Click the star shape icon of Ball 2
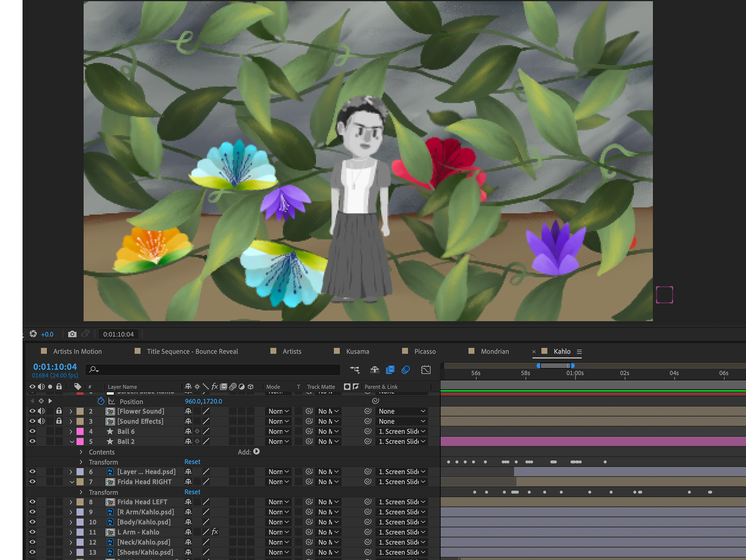Image resolution: width=746 pixels, height=560 pixels. pos(110,442)
